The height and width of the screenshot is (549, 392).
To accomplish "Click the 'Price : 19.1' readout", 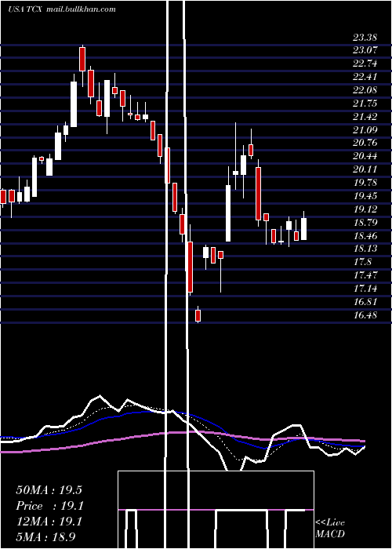I will [49, 506].
